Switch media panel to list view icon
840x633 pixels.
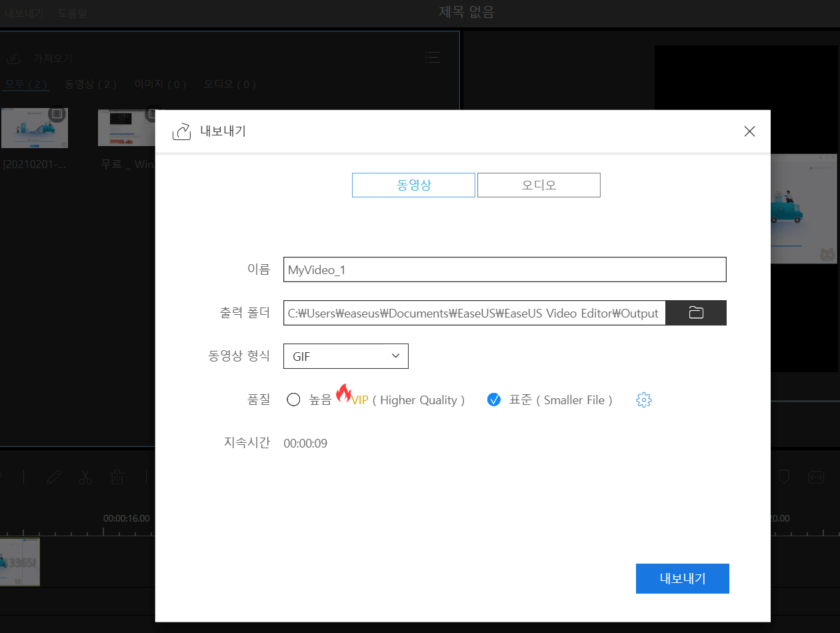(x=433, y=57)
